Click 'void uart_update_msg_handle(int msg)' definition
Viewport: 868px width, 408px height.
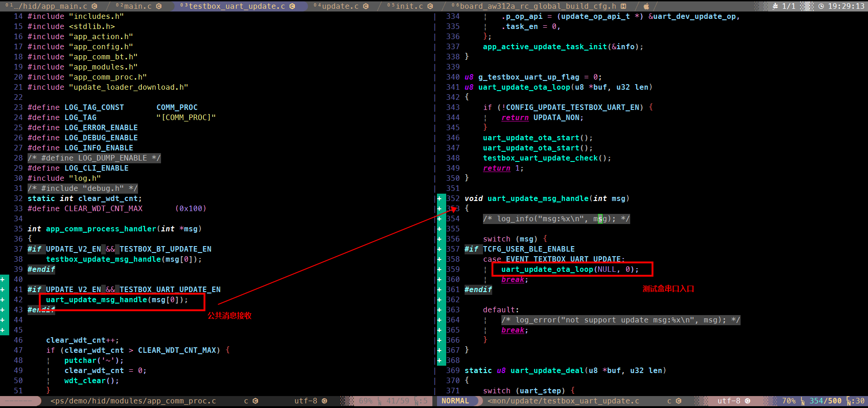pos(547,199)
